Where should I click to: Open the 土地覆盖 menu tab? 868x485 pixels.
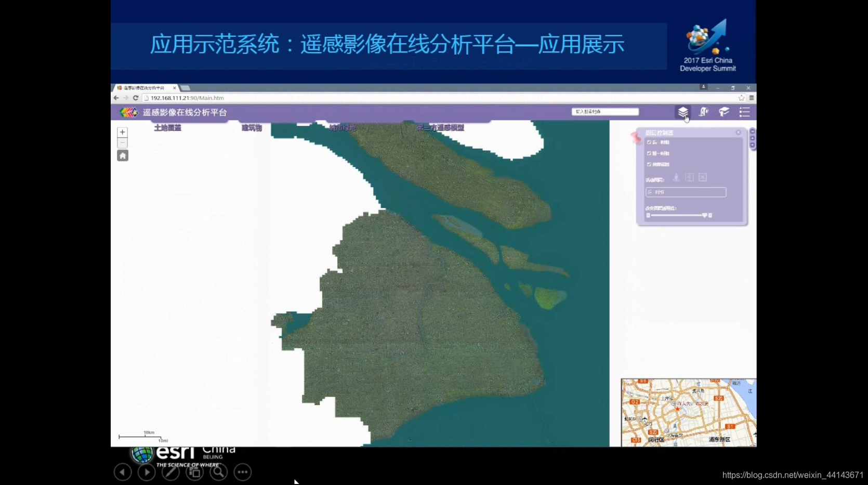pos(167,128)
